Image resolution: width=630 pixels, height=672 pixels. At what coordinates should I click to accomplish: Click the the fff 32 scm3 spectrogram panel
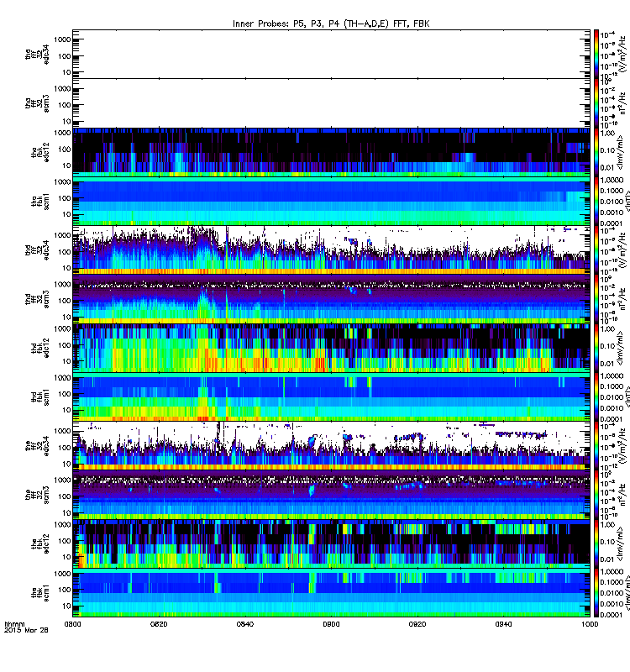coord(331,495)
